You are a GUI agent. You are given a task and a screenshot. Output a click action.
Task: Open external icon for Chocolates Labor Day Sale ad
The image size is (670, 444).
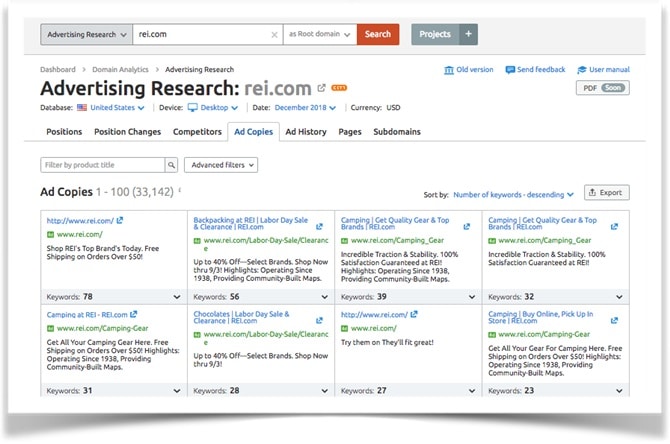[x=319, y=321]
